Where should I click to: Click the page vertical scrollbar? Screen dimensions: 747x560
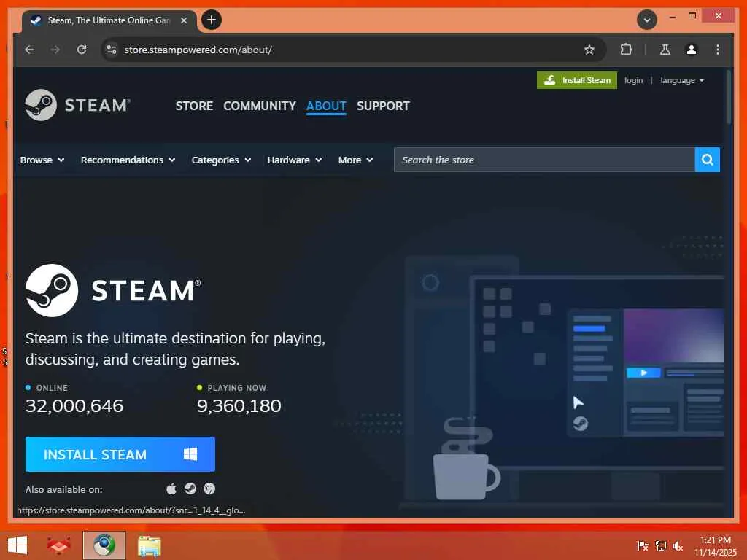click(x=729, y=97)
